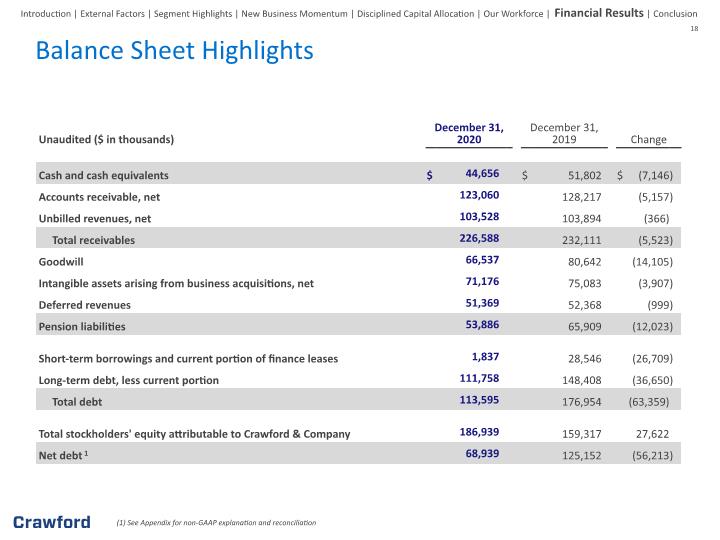
Task: Click the Appendix non-GAAP footnote text
Action: pyautogui.click(x=216, y=523)
